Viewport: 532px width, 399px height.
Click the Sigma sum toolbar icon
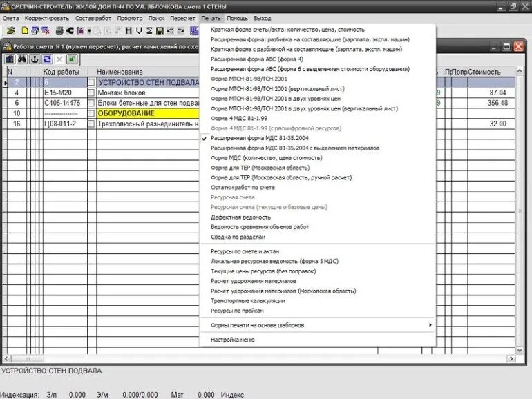tap(149, 31)
